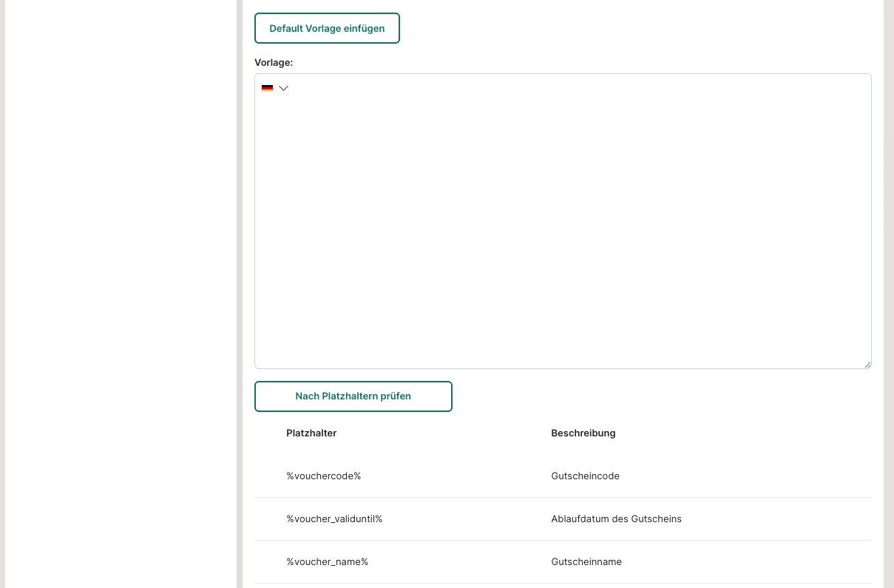Viewport: 894px width, 588px height.
Task: Click the Beschreibung column header
Action: (583, 433)
